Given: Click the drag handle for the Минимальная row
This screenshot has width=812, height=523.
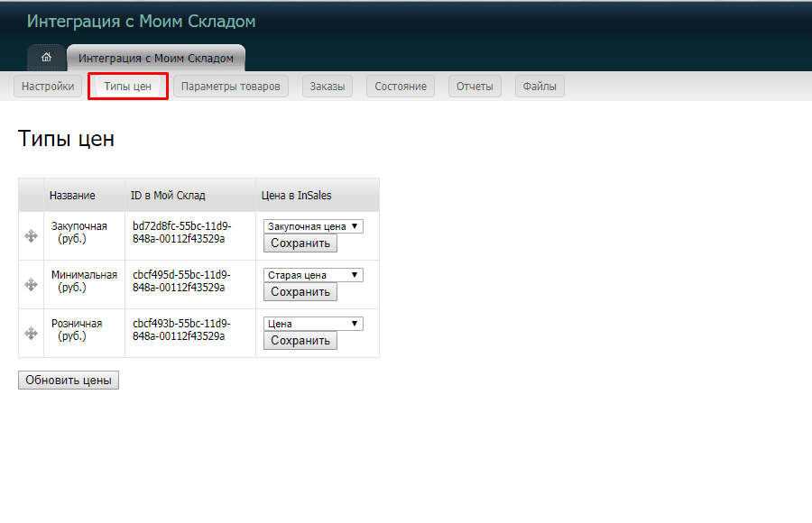Looking at the screenshot, I should 31,284.
